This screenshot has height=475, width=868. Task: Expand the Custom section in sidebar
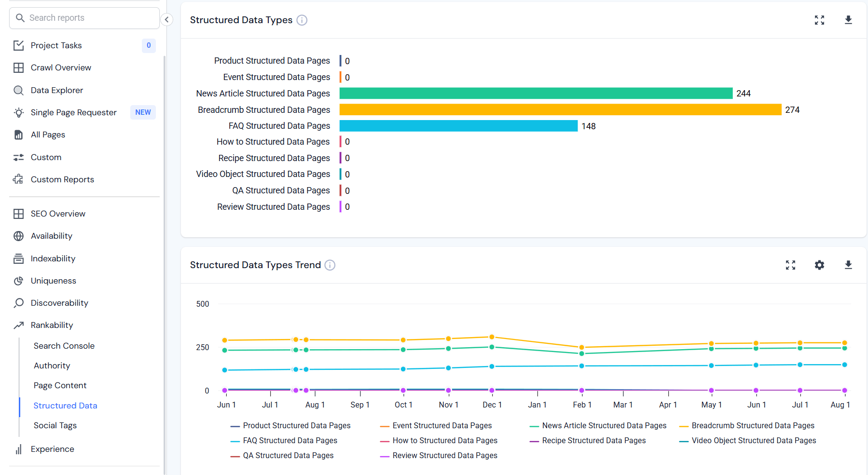(x=46, y=157)
